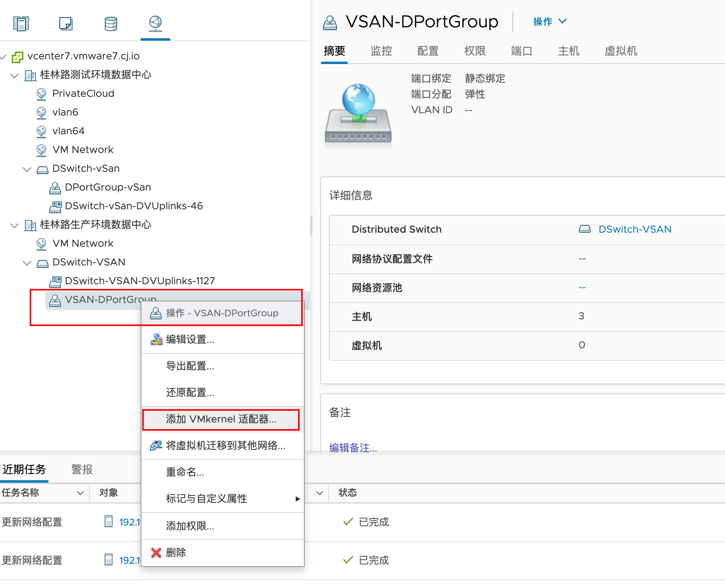
Task: Switch to the 权限 tab
Action: coord(475,51)
